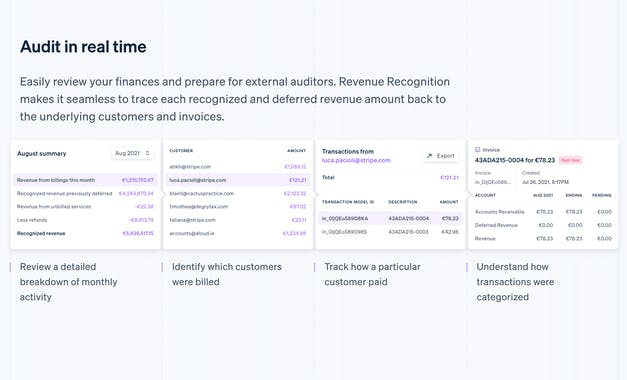Select Revenue row in invoice accounts table
627x380 pixels.
pos(543,238)
